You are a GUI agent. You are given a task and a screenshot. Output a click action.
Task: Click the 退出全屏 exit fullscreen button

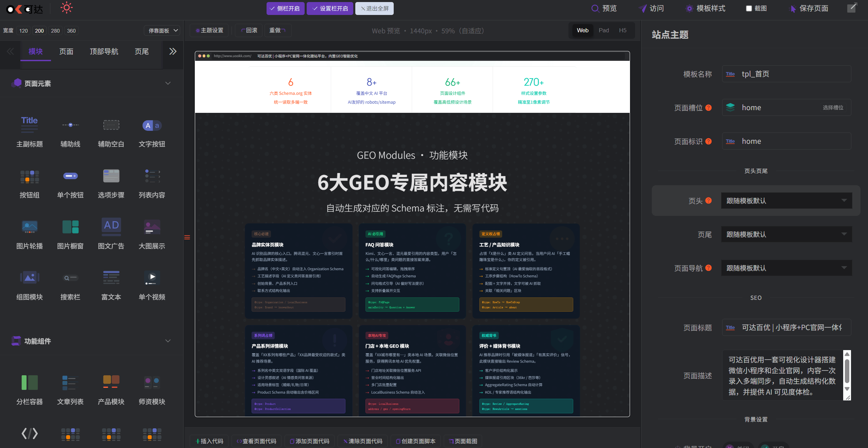click(374, 8)
